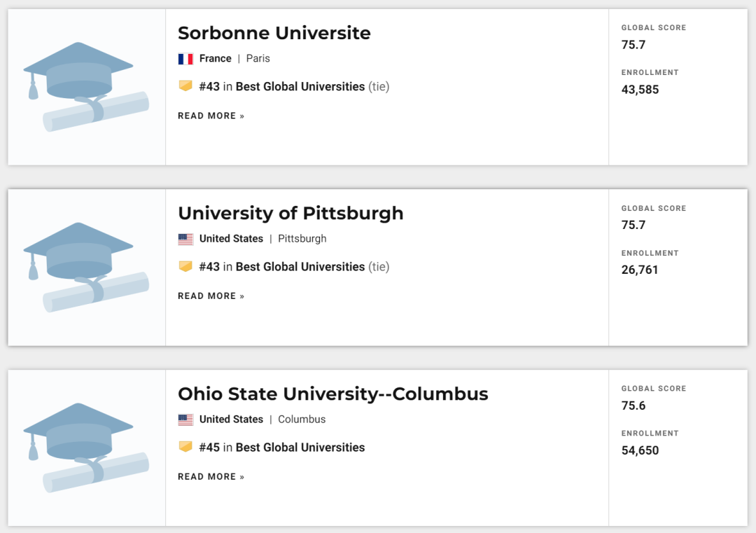The image size is (756, 533).
Task: Open the Sorbonne Universite title link
Action: (x=274, y=33)
